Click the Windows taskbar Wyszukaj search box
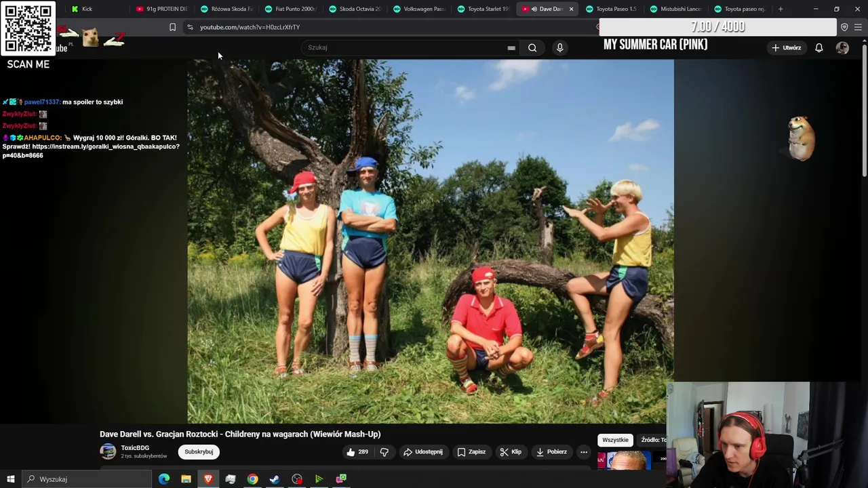 tap(86, 479)
